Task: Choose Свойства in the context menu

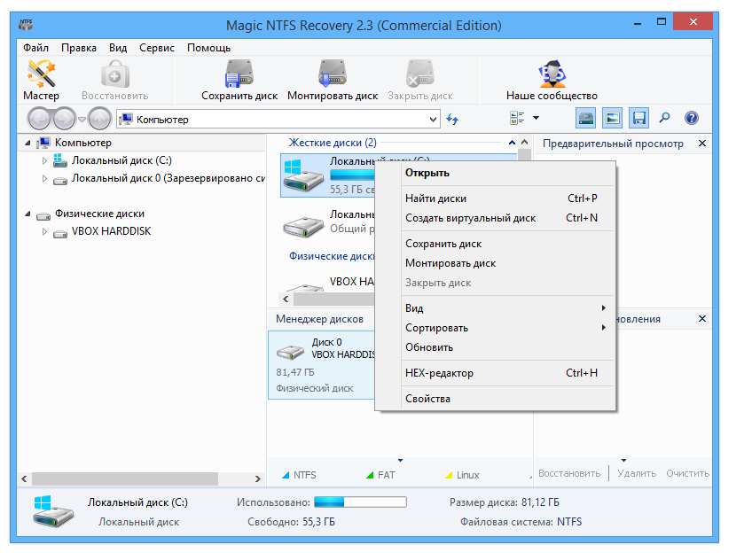Action: (x=507, y=399)
